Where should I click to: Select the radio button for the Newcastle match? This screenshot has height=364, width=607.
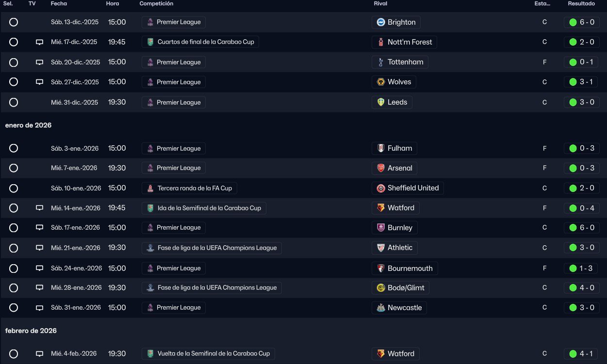14,308
